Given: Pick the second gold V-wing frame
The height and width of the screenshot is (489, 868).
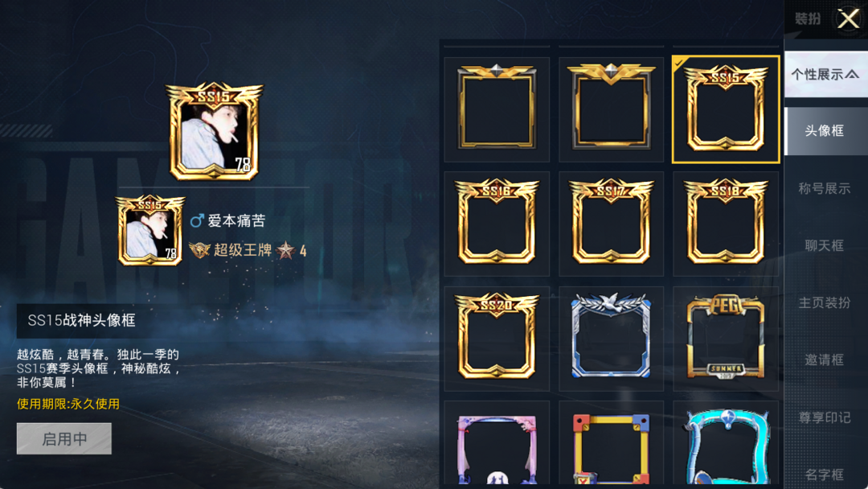Looking at the screenshot, I should (611, 109).
